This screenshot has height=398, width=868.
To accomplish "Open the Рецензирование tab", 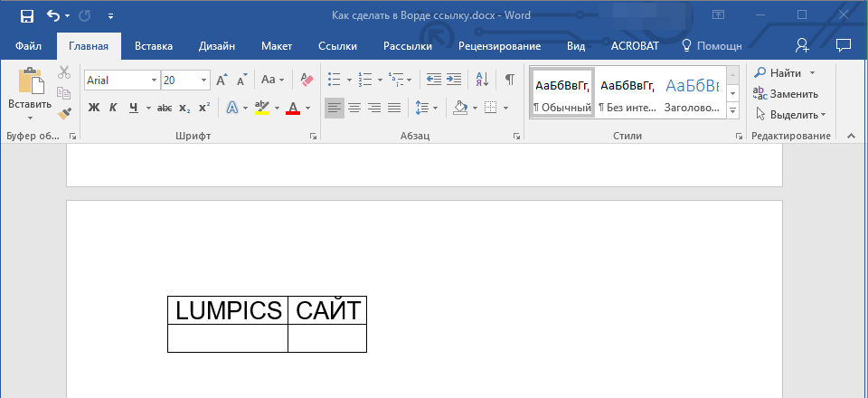I will click(x=499, y=46).
